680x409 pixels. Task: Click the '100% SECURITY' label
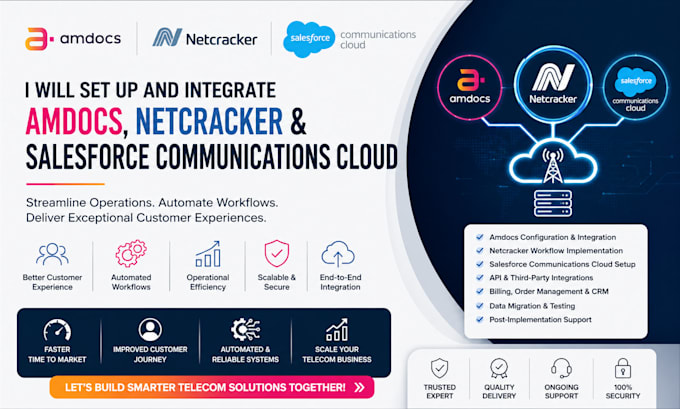pos(623,392)
